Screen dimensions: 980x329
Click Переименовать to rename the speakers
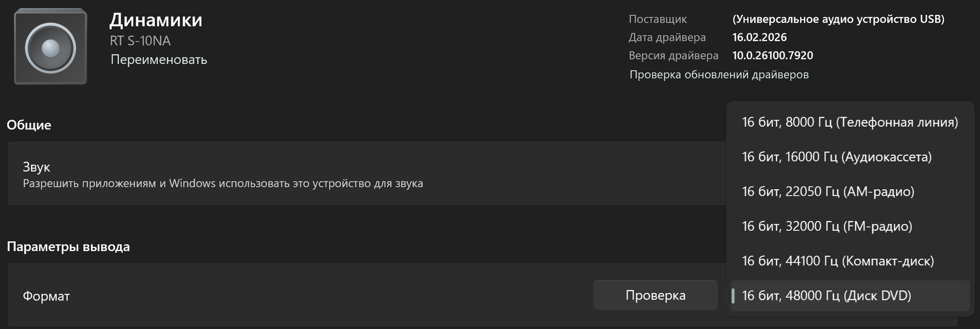pos(158,60)
